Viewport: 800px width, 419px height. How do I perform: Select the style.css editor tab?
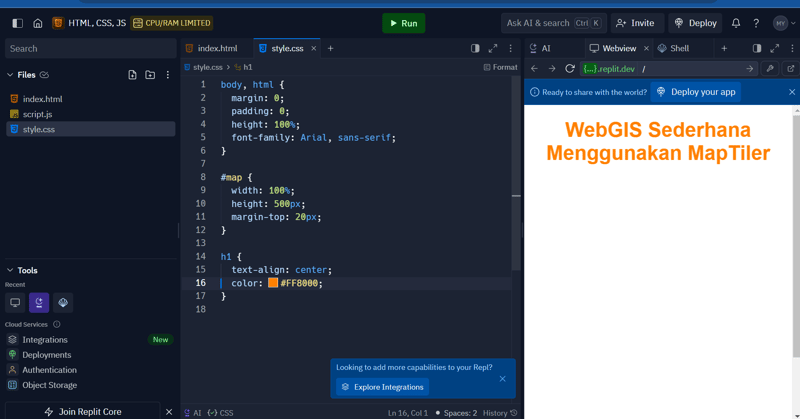[x=287, y=48]
